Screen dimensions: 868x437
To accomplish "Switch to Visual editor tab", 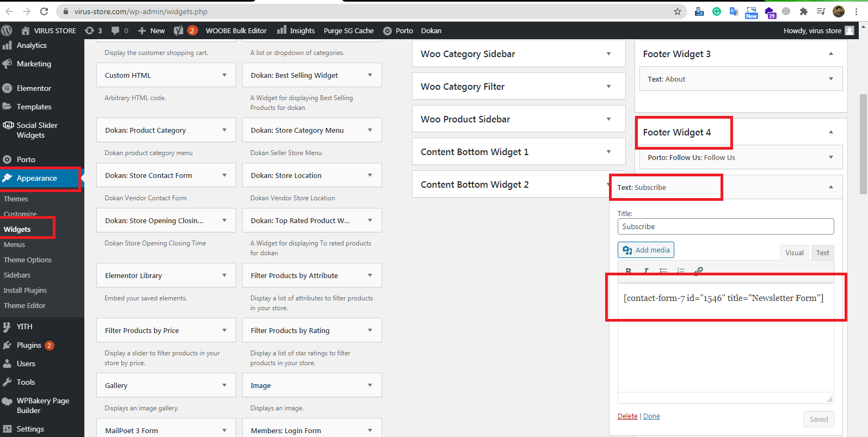I will pos(794,253).
